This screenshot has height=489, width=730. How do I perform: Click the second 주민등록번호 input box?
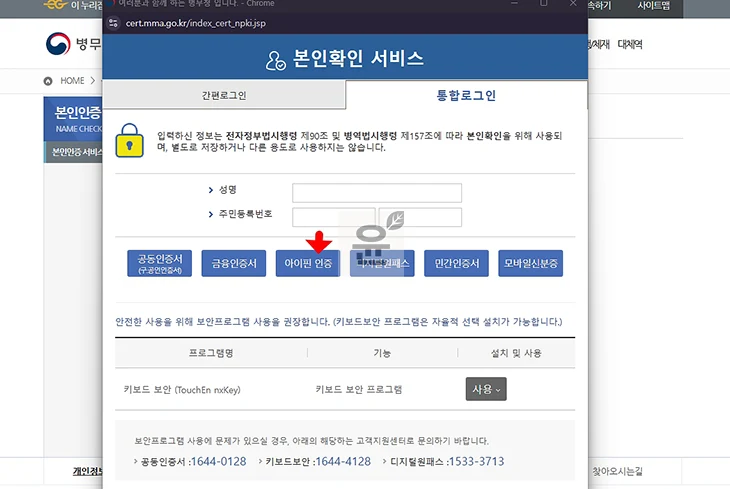420,217
